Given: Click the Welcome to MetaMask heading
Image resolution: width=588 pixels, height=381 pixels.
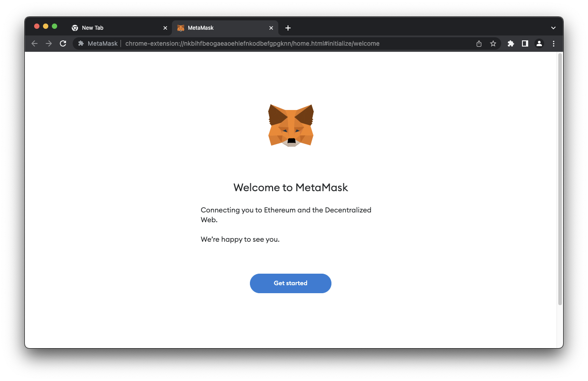Looking at the screenshot, I should pyautogui.click(x=291, y=188).
